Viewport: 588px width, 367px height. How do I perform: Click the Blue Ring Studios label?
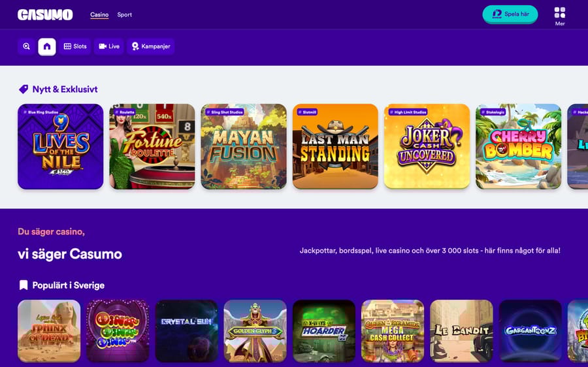point(41,112)
